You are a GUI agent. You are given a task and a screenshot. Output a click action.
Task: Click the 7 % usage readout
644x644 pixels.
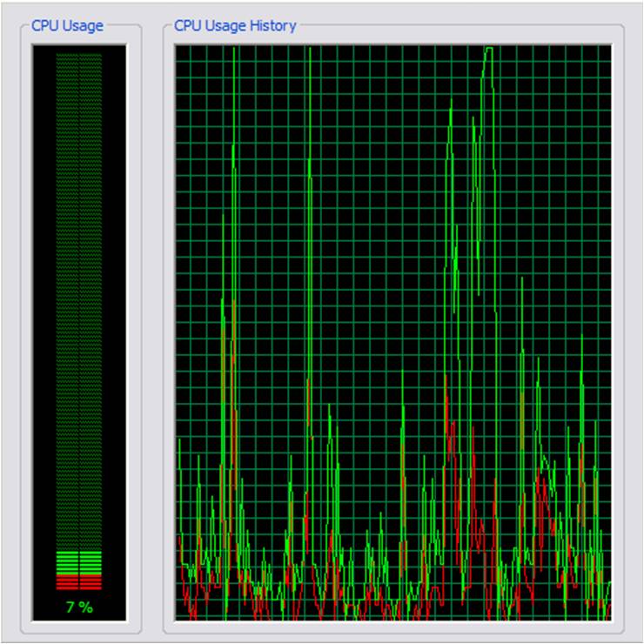pos(79,607)
